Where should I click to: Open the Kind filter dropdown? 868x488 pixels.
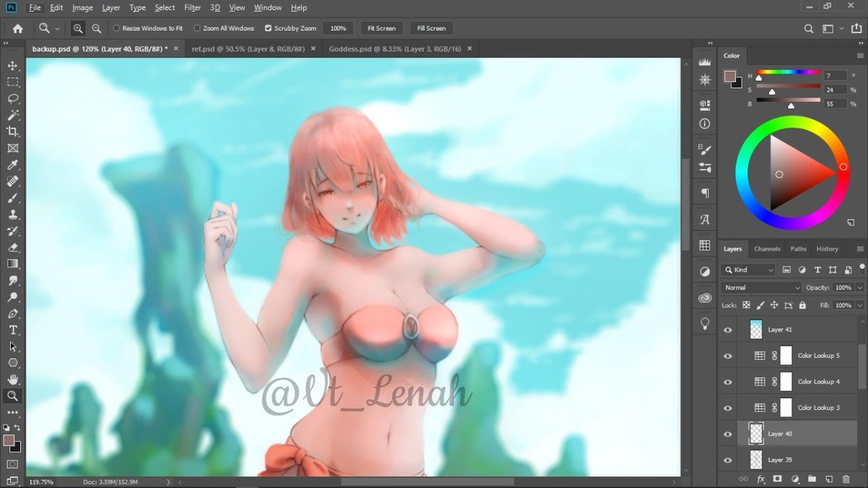tap(749, 269)
